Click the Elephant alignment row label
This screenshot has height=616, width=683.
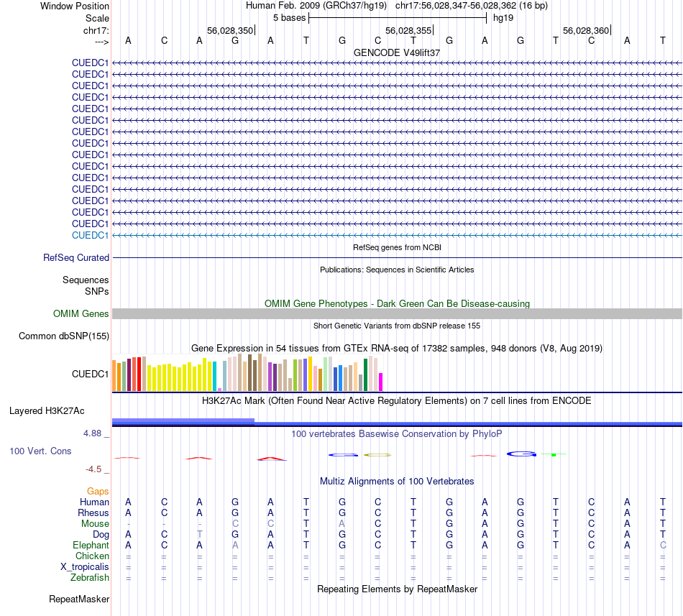coord(91,545)
